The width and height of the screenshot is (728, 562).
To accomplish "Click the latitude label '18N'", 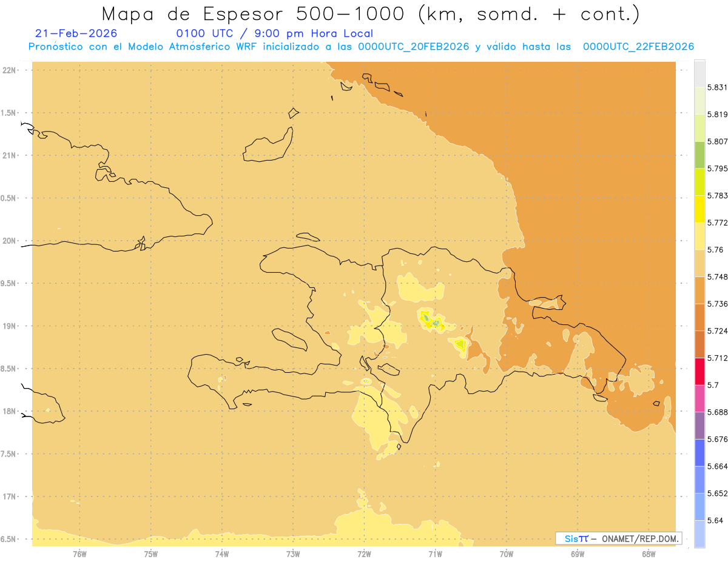I will tap(10, 412).
